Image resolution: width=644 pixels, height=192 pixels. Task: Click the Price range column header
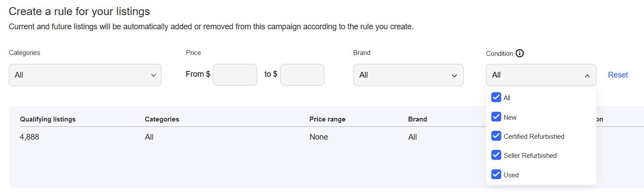point(328,119)
